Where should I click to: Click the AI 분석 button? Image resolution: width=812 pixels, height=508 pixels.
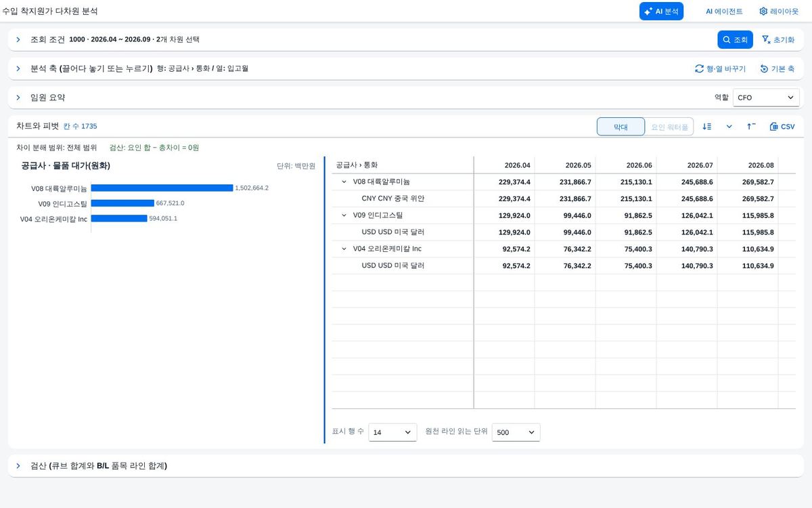click(x=661, y=12)
